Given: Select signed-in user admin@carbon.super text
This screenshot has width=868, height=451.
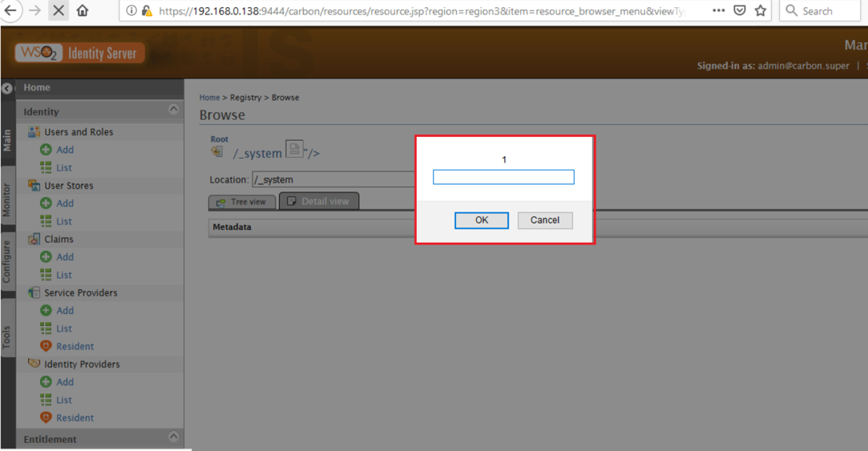Looking at the screenshot, I should pos(803,66).
